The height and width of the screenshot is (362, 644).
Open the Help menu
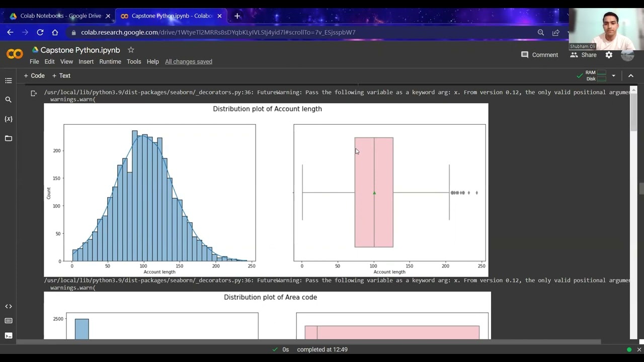152,61
